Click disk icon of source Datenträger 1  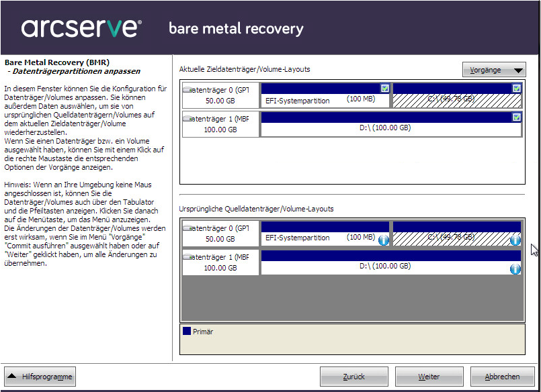coord(188,257)
